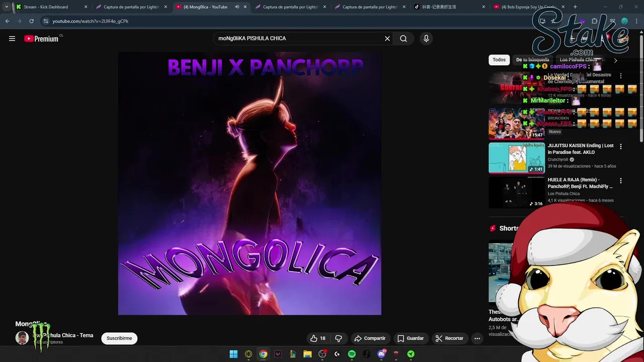
Task: Open options for Chernobyl documentary video
Action: pos(620,75)
